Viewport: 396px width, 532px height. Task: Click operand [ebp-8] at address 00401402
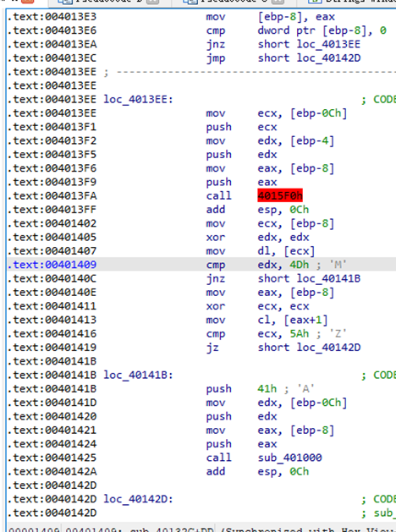click(312, 223)
